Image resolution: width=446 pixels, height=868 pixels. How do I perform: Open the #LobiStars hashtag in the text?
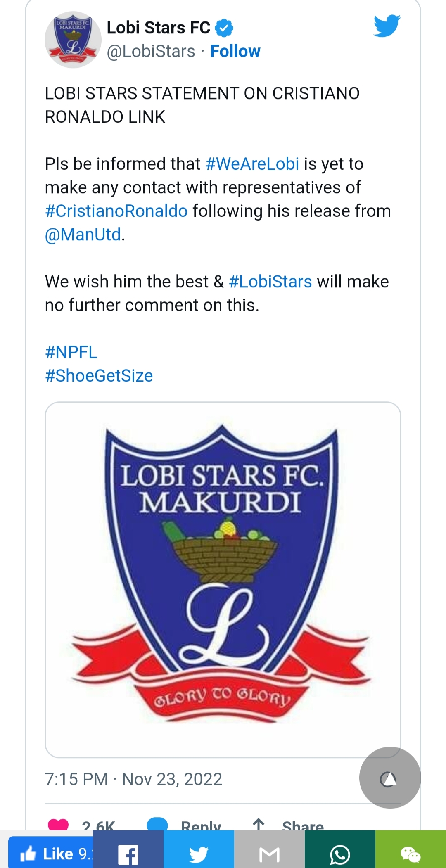[270, 282]
